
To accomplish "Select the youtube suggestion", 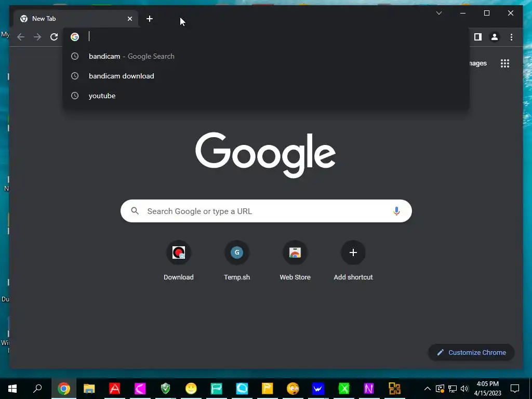I will point(266,96).
